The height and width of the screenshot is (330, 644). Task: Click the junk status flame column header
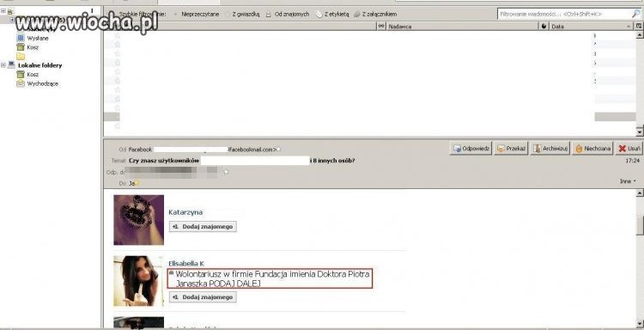544,27
